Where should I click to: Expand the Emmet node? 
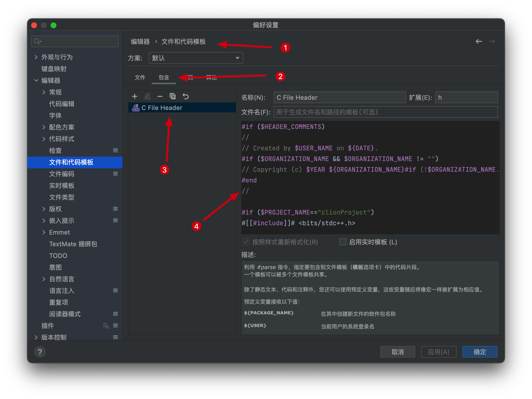44,232
